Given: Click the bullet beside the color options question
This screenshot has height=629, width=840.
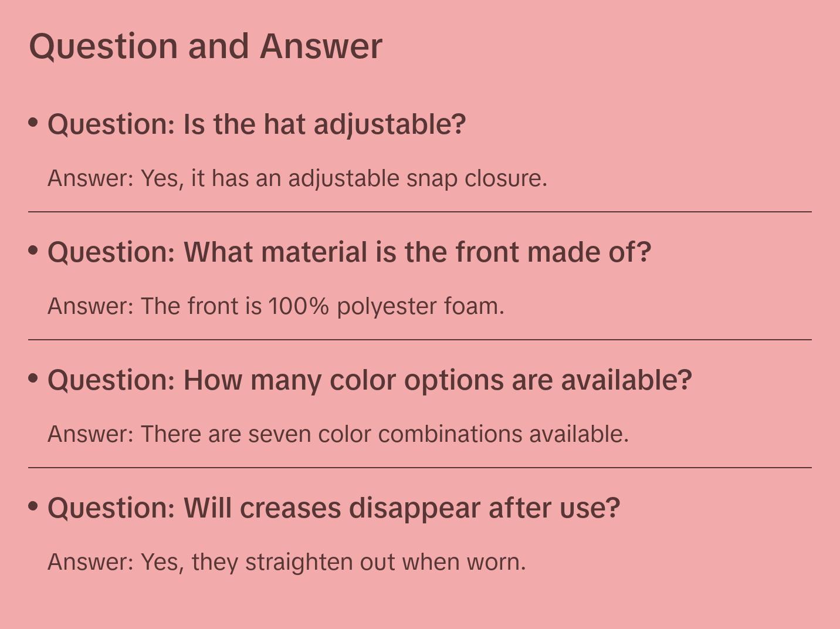Looking at the screenshot, I should coord(33,378).
